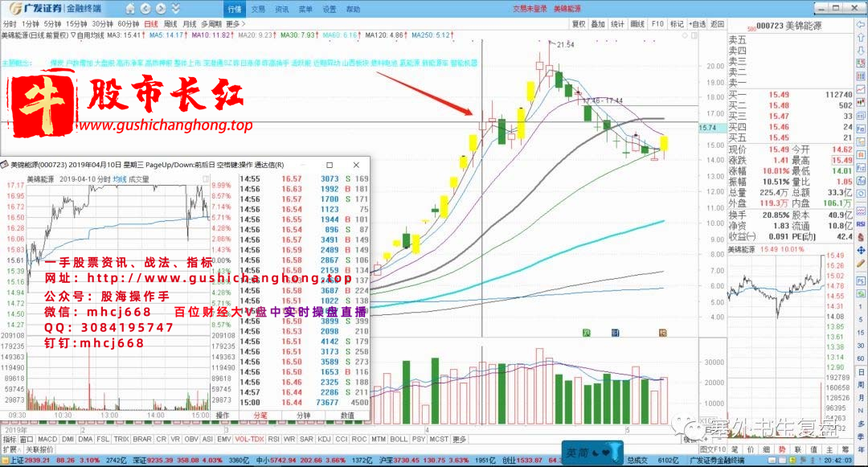The height and width of the screenshot is (467, 868).
Task: Maximize the 美锦能源 分时 popup window
Action: click(x=330, y=165)
